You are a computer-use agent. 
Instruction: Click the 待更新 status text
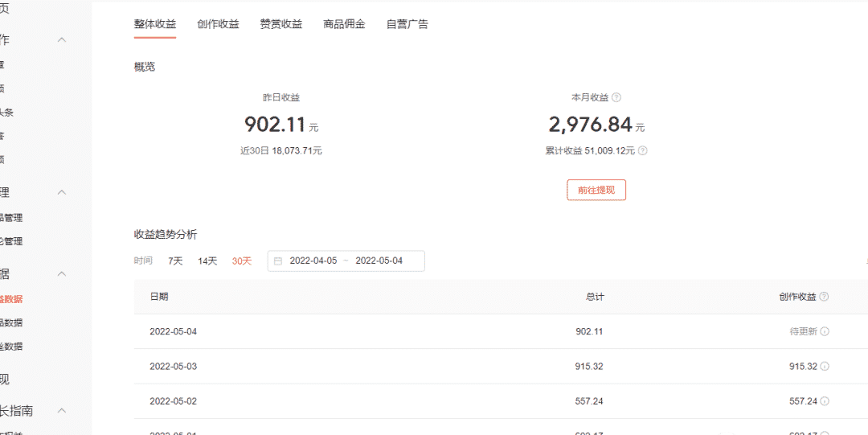tap(803, 332)
